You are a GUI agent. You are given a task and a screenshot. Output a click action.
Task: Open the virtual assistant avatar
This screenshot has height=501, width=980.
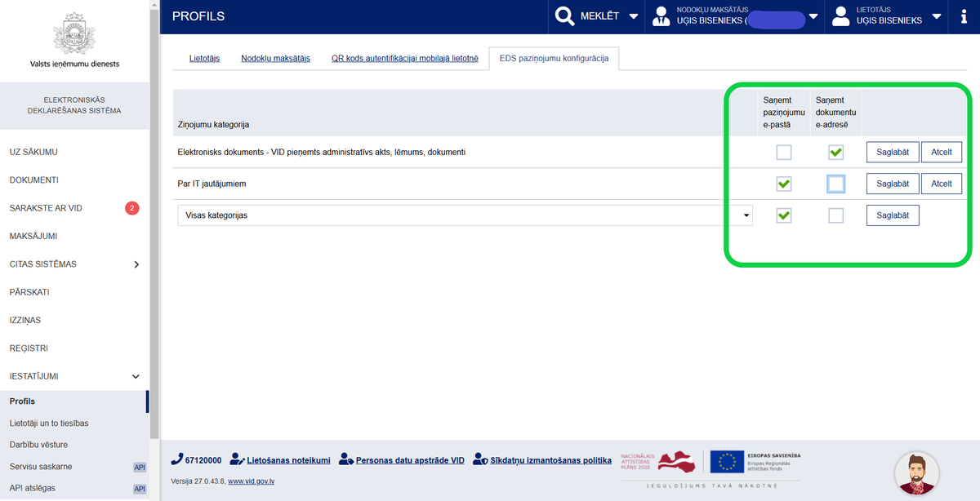tap(916, 474)
